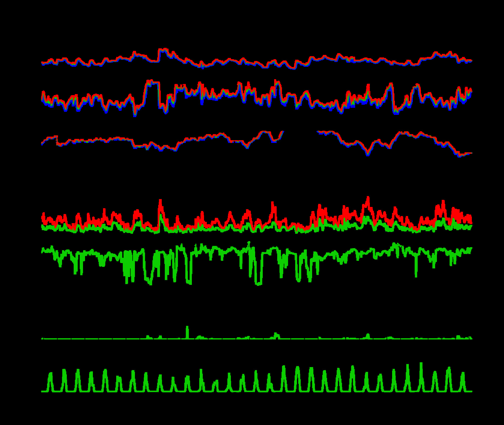Screen dimensions: 504x425
Task: Pick the red-blue trace with a gap
Action: click(256, 144)
